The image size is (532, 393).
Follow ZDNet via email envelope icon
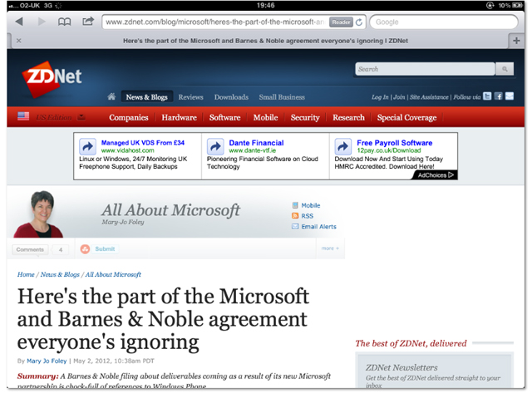510,96
